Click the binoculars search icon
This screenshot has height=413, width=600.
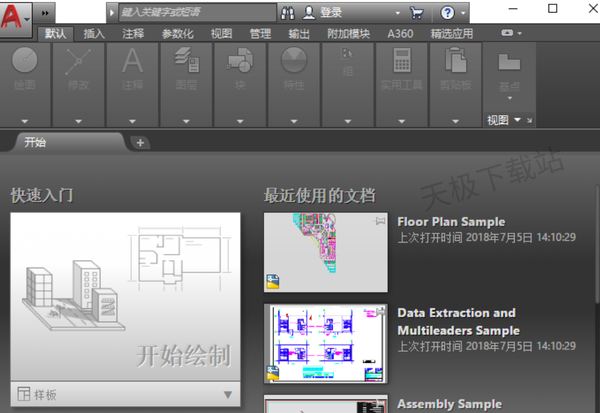click(x=287, y=12)
